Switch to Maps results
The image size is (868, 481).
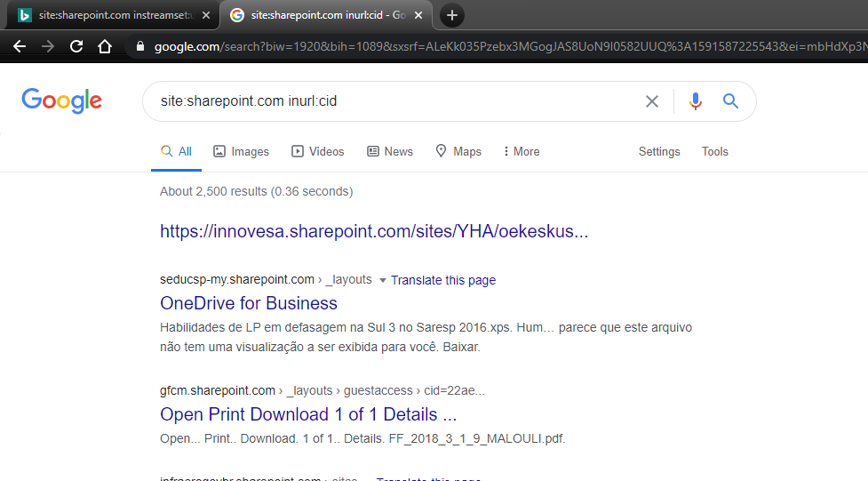(458, 151)
